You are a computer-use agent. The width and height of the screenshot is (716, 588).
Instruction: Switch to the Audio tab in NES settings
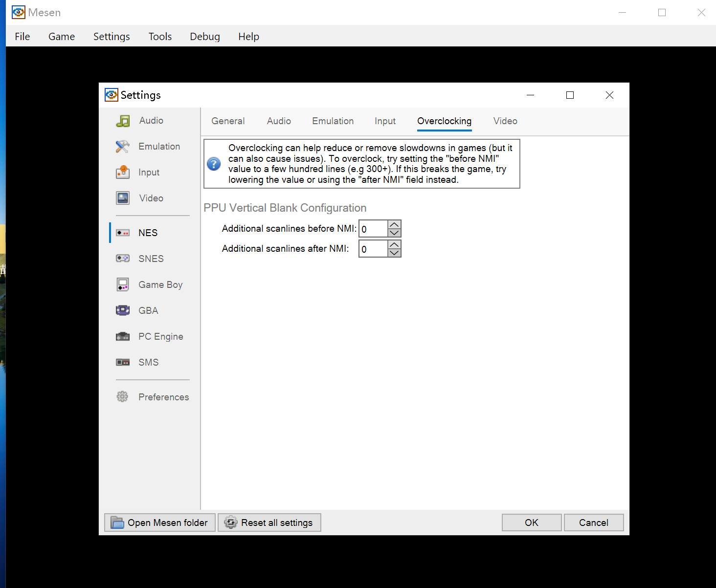pos(279,121)
